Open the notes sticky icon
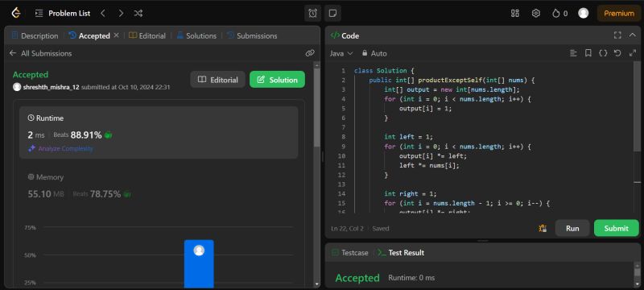This screenshot has height=290, width=644. 332,13
